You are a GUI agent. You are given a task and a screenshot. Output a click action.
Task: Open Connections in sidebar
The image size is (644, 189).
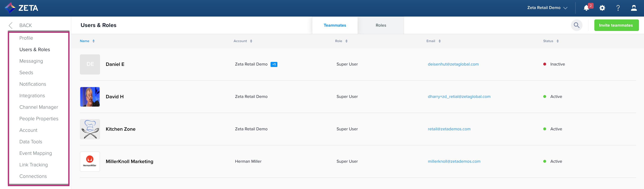33,176
